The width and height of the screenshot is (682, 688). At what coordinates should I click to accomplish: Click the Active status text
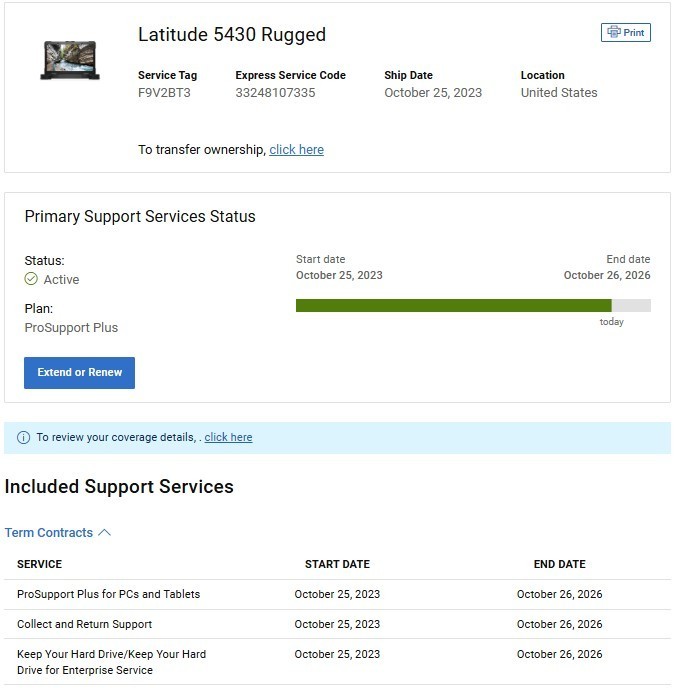(61, 280)
